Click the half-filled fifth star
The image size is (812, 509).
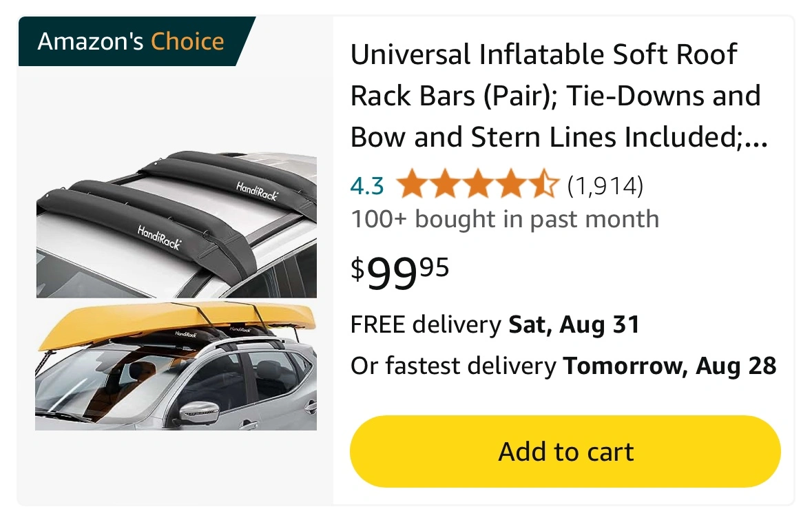[544, 184]
